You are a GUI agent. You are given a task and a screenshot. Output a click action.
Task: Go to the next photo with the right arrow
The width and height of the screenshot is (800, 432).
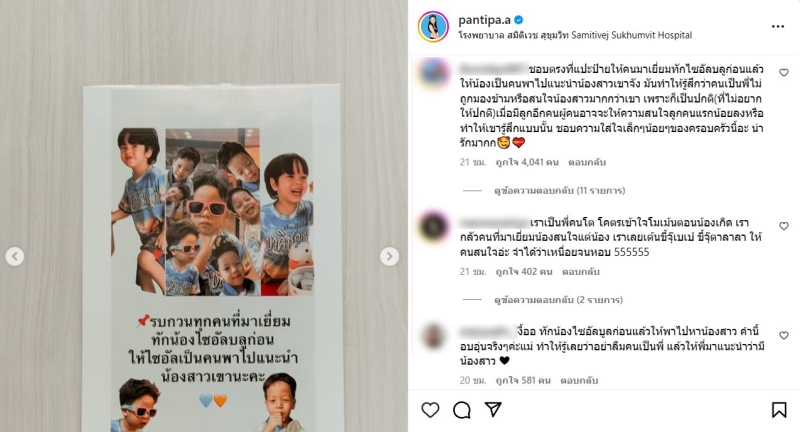click(389, 256)
